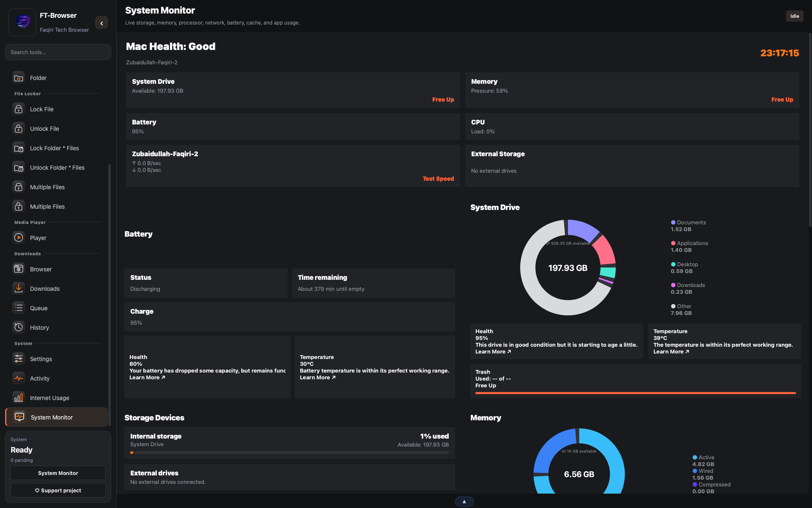The height and width of the screenshot is (508, 812).
Task: Go to Unlock File menu entry
Action: (57, 129)
